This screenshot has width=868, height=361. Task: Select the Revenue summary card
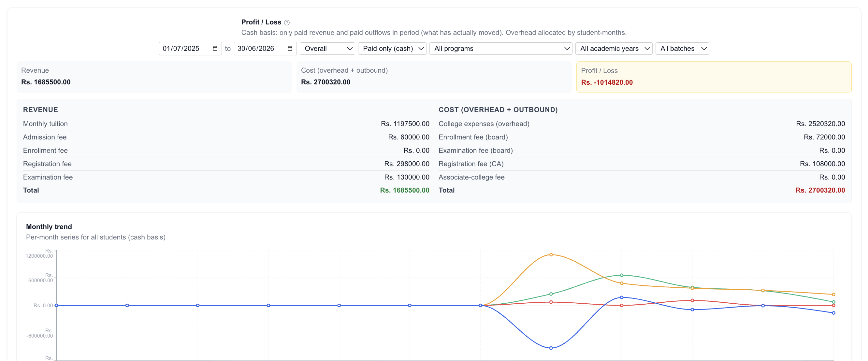(154, 77)
